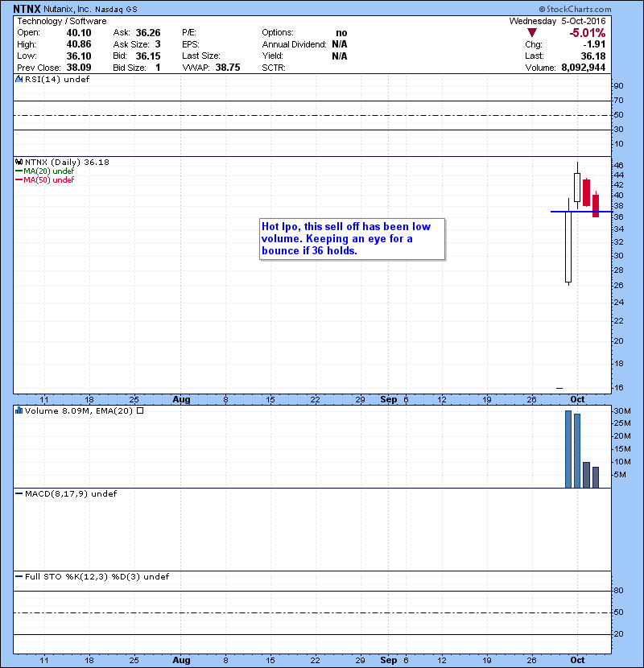Click the 30M volume axis label
The width and height of the screenshot is (644, 668).
pos(621,411)
